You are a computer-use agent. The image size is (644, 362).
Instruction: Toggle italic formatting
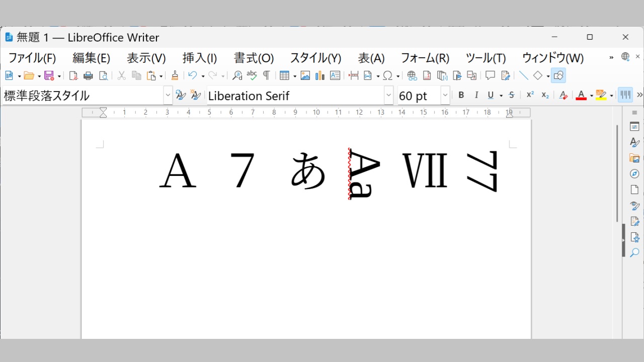(x=476, y=95)
